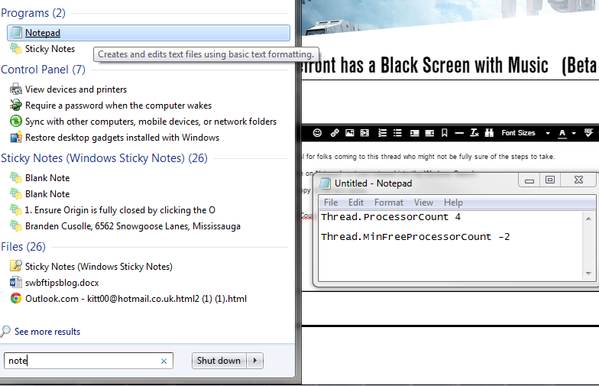Click the Shut down button
Image resolution: width=599 pixels, height=386 pixels.
coord(219,361)
